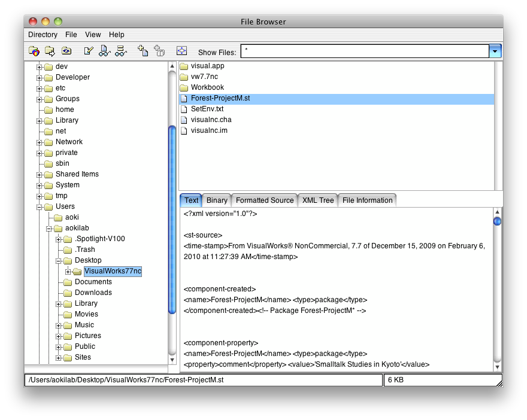Expand the Network folder node

40,142
